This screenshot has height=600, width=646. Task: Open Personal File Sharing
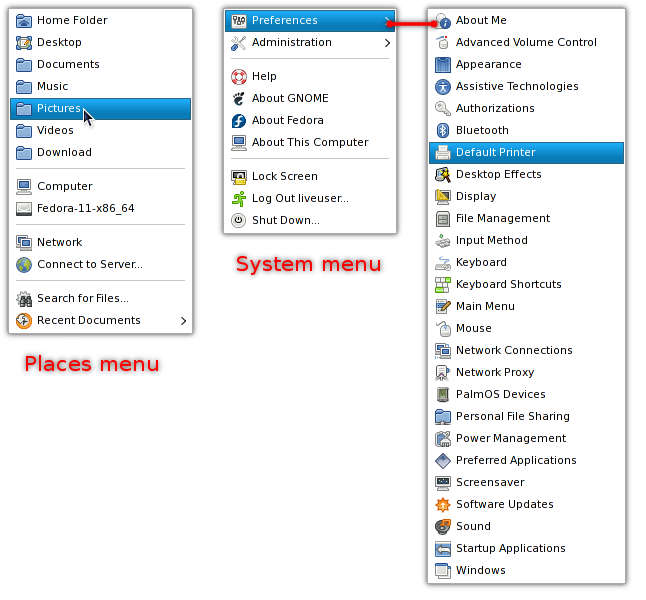click(527, 417)
